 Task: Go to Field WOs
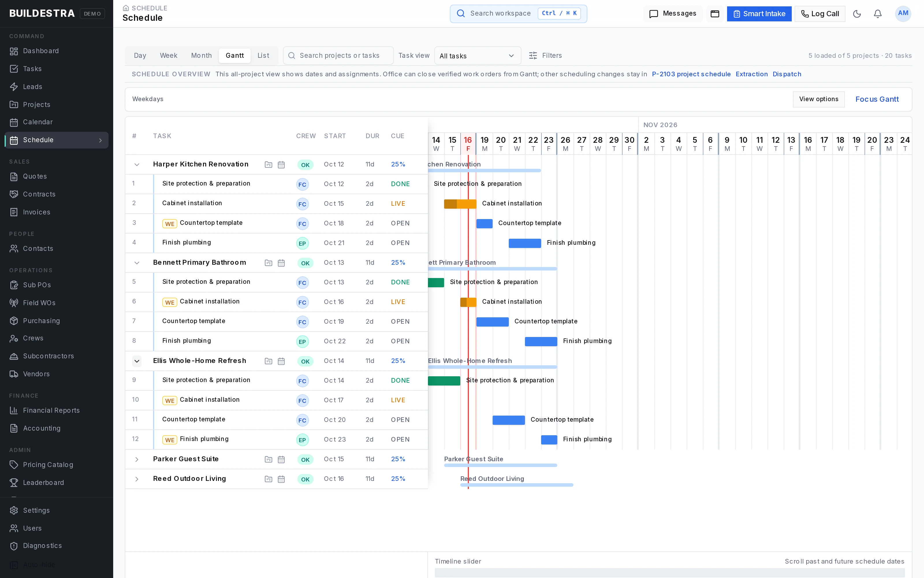57,303
